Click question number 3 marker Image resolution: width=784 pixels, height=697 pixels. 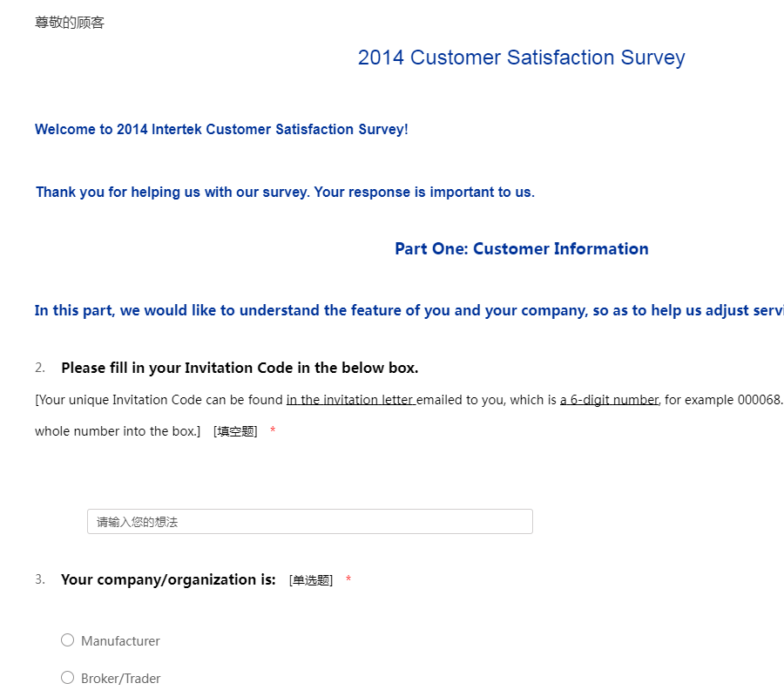(40, 579)
